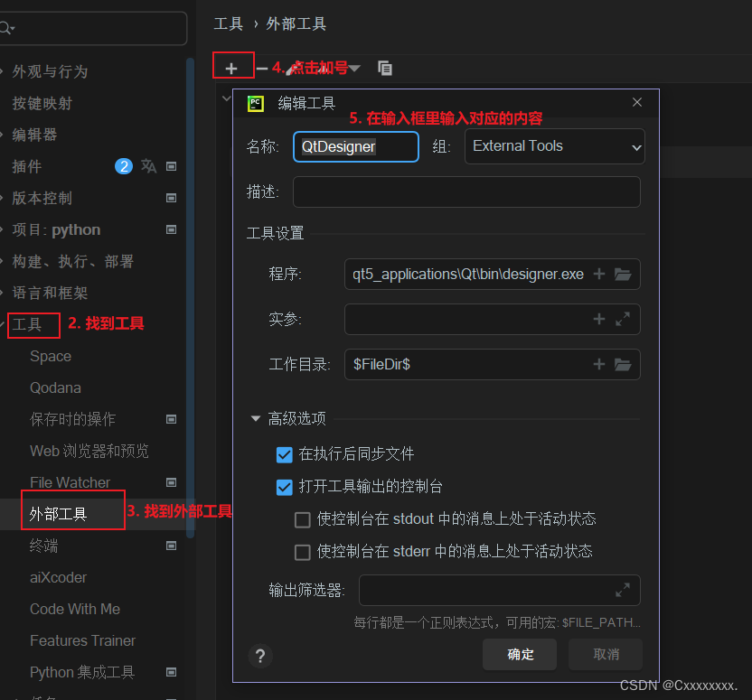Click the project icon beside 项目: python
The width and height of the screenshot is (752, 700).
pyautogui.click(x=171, y=229)
